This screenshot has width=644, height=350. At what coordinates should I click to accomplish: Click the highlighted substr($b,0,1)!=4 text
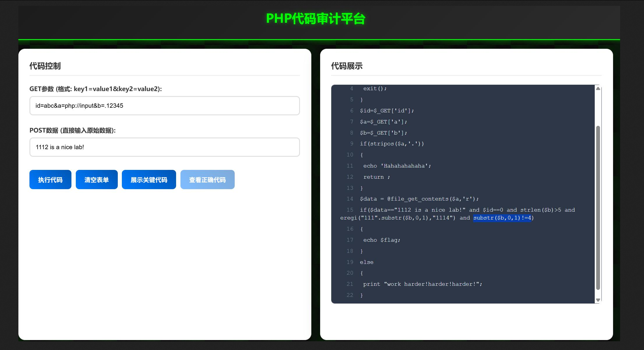502,218
